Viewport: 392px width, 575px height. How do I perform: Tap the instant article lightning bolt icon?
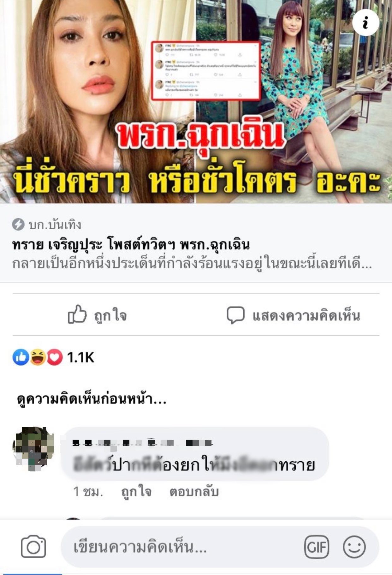[x=18, y=225]
